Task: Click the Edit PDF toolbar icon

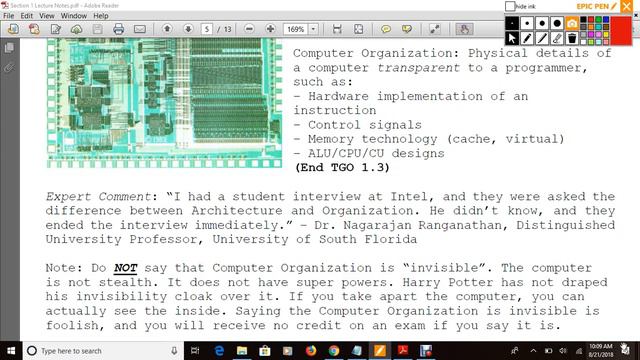Action: (56, 29)
